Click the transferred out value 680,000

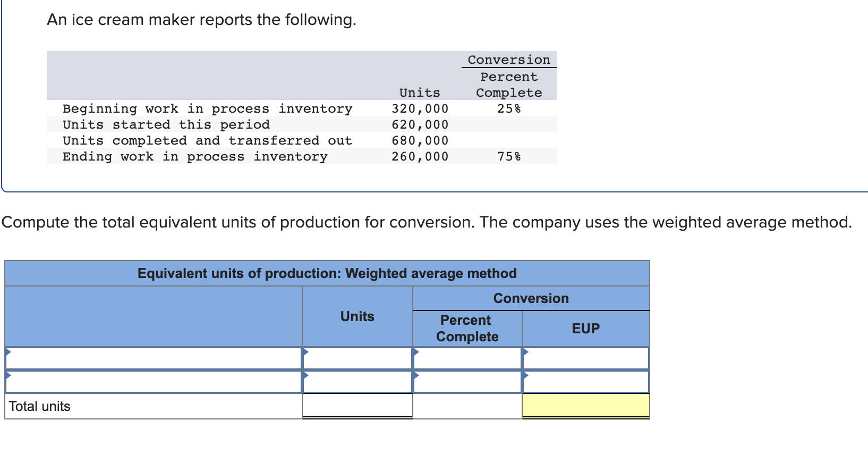tap(420, 140)
